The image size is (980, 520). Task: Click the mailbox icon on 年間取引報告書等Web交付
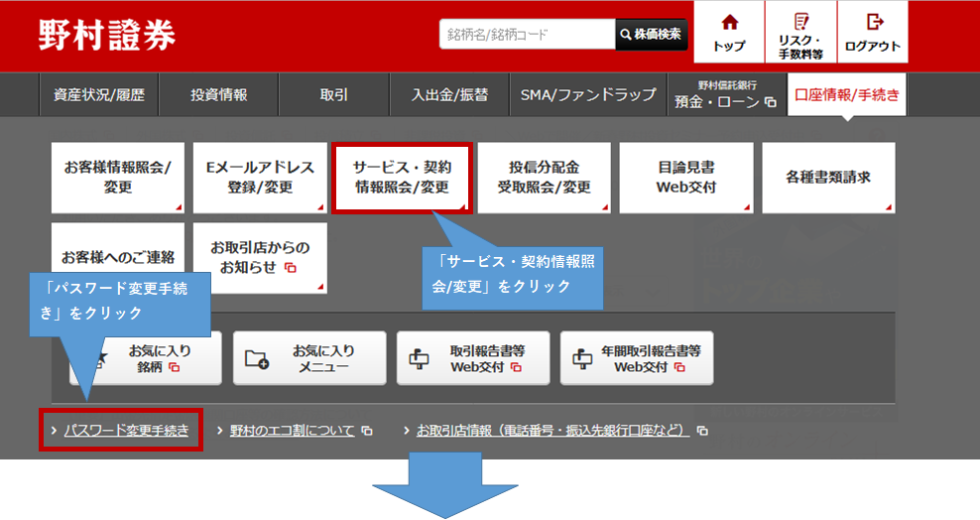tap(582, 359)
